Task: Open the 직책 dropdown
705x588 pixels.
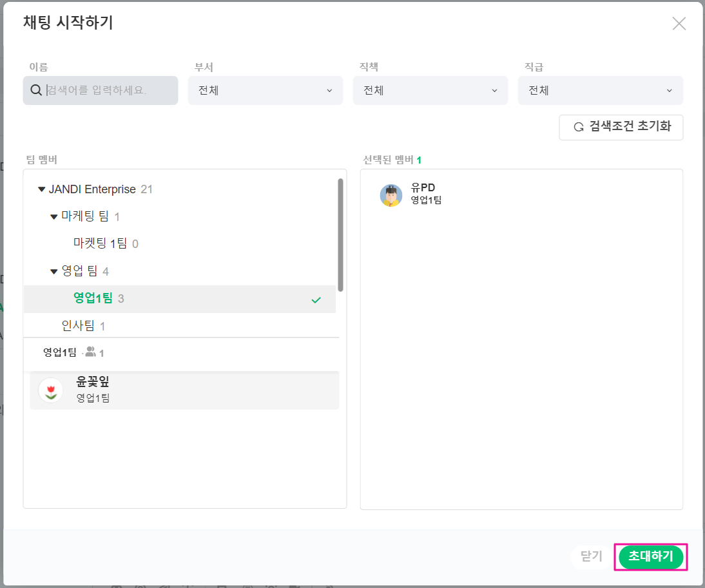Action: coord(430,91)
